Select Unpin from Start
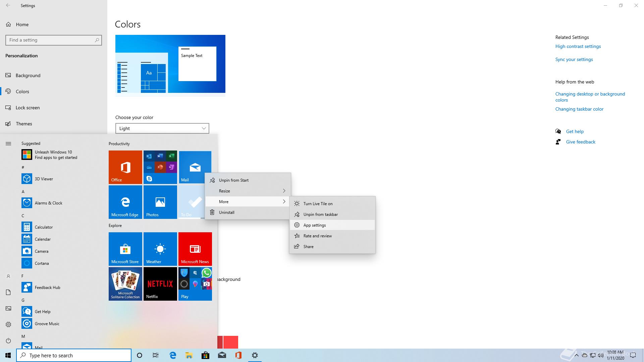 248,180
